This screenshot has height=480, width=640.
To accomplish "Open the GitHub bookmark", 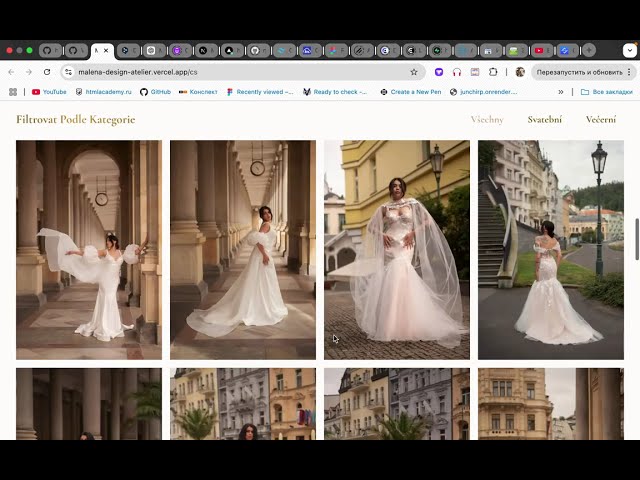I will (156, 92).
